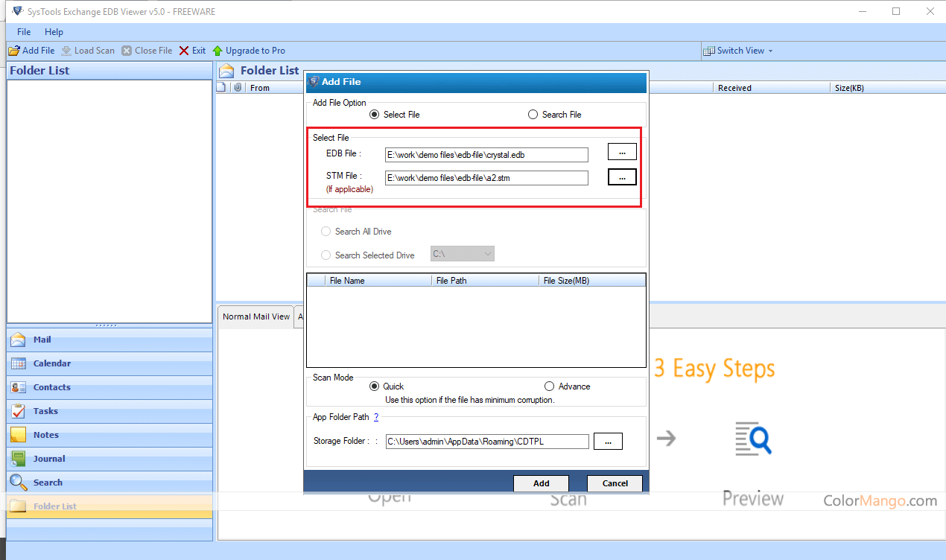
Task: Click the Cancel button in dialog
Action: tap(615, 483)
